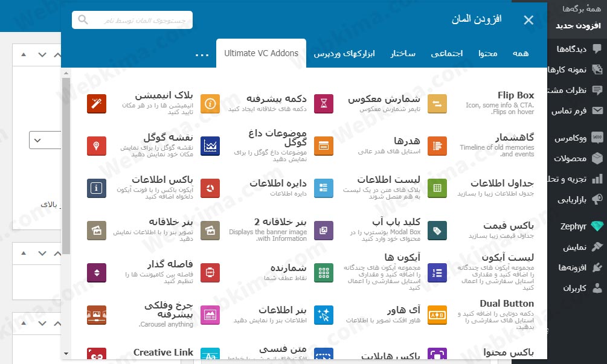
Task: Switch to the همه tab
Action: pyautogui.click(x=520, y=53)
